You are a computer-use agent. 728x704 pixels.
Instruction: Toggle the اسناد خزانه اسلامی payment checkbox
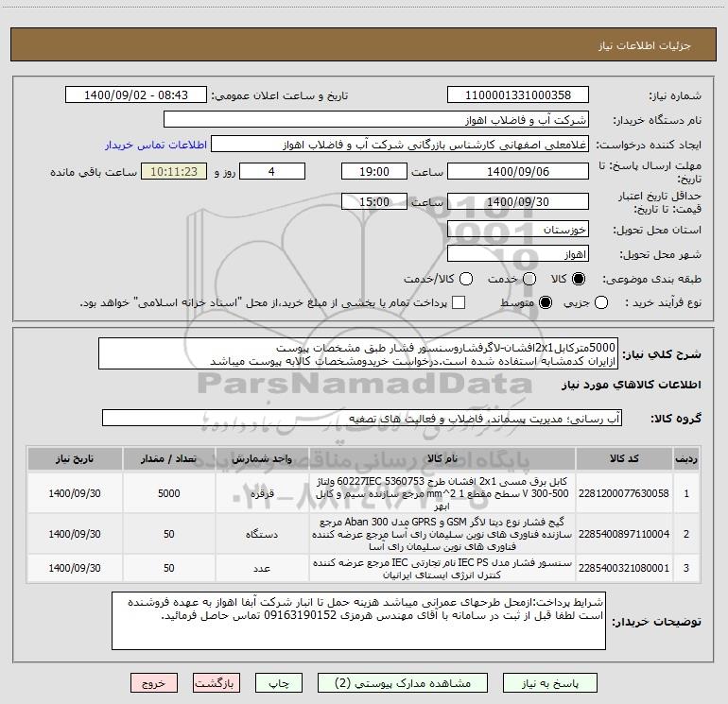(x=459, y=302)
